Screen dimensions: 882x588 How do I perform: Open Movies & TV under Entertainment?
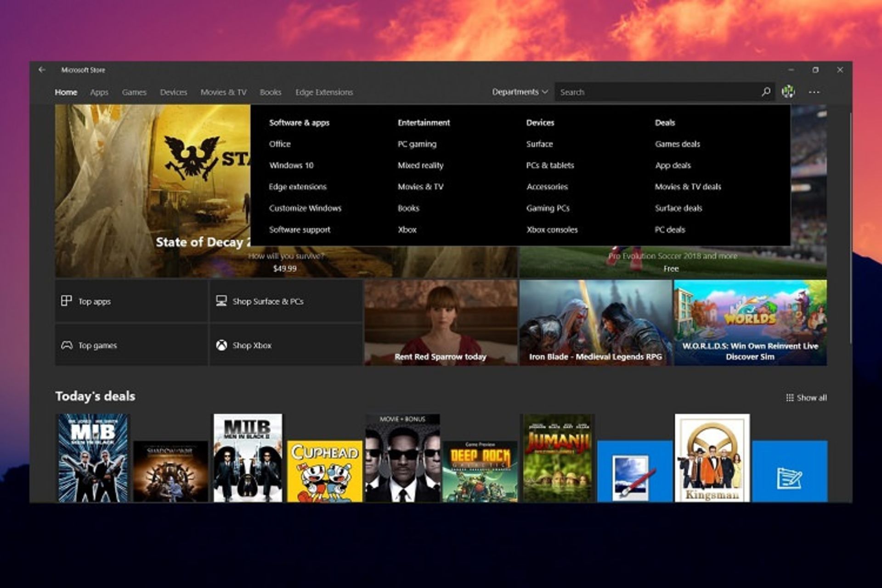(x=421, y=187)
